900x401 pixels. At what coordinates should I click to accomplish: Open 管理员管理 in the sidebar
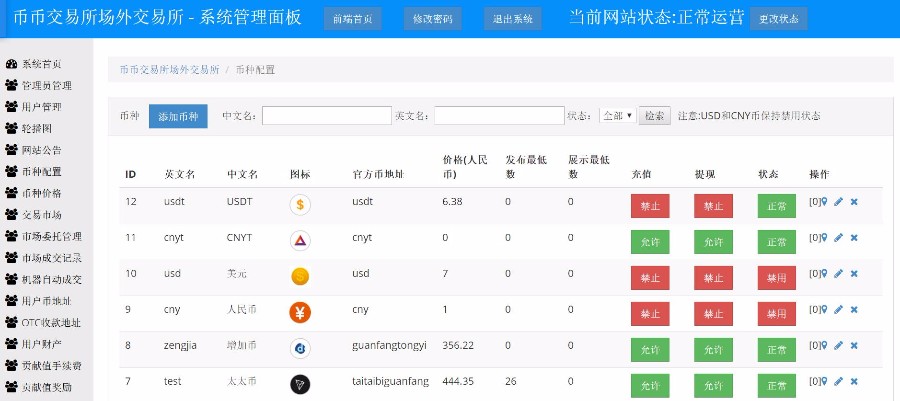(x=46, y=86)
